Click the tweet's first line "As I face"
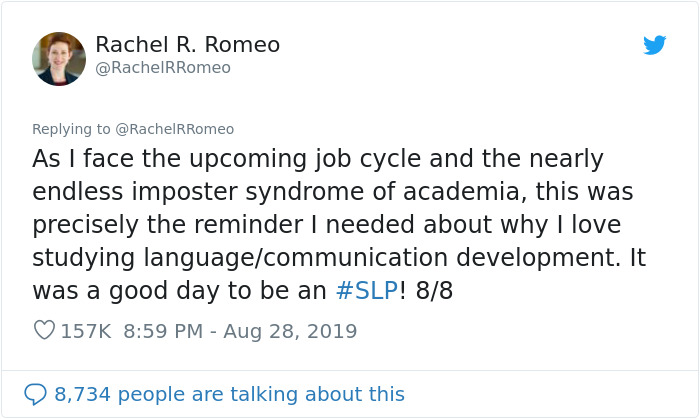The image size is (700, 419). point(83,159)
